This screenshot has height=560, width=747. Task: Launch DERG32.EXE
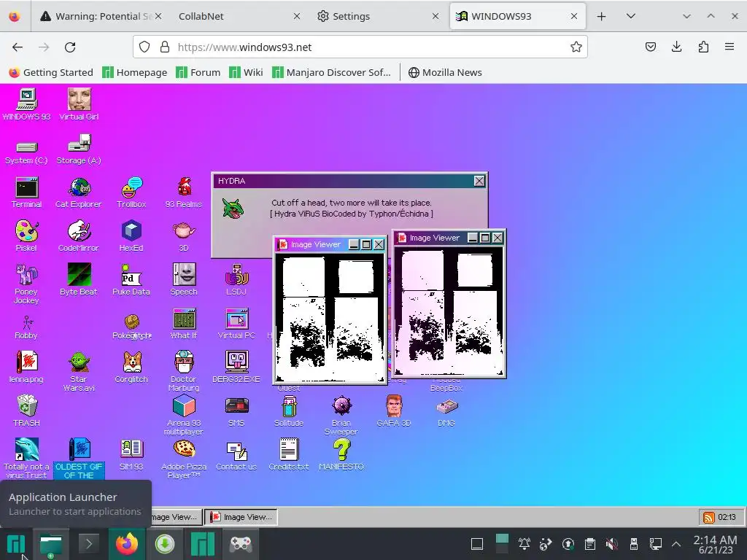point(236,367)
